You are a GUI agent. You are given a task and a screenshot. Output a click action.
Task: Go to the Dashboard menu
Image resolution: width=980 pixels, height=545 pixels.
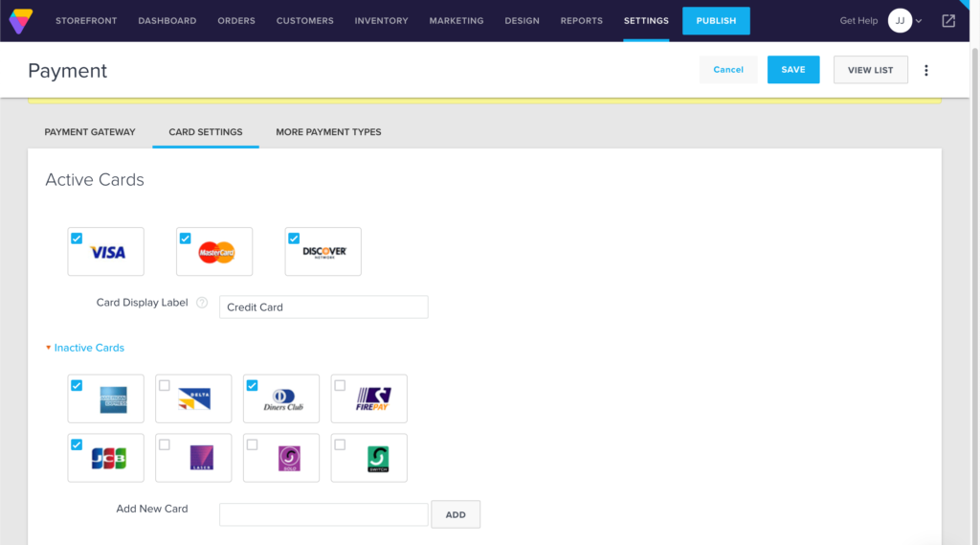click(167, 21)
